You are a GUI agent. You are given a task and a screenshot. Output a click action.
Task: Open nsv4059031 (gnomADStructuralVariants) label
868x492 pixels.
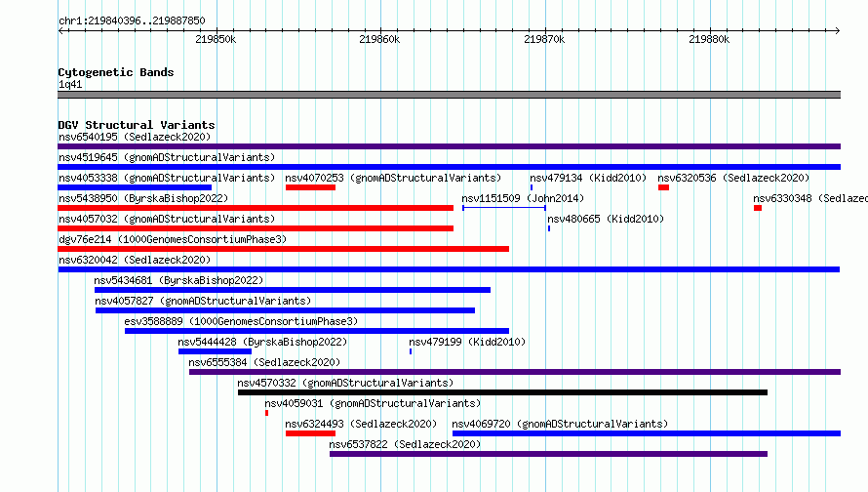coord(373,403)
